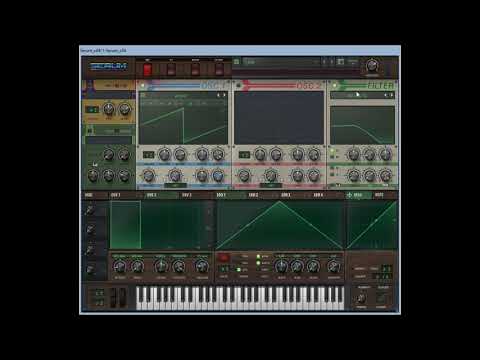Screen dimensions: 480x360
Task: Click the OSC 2 unison voices display
Action: (244, 155)
